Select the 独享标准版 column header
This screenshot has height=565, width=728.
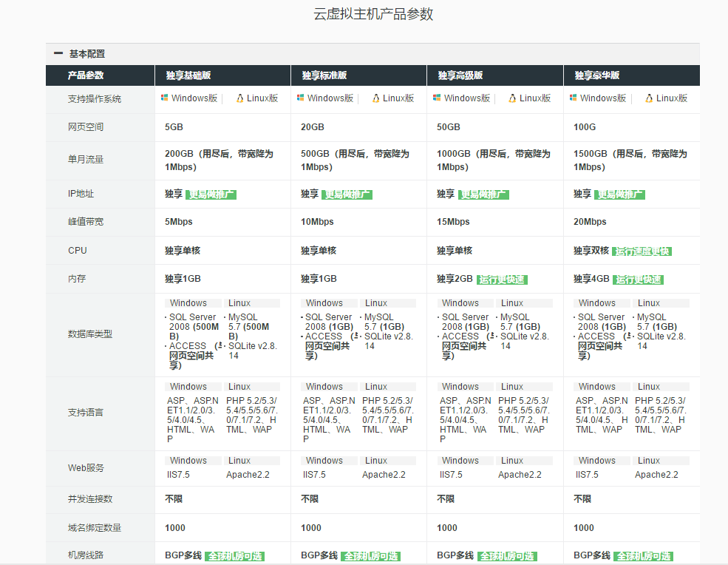[x=359, y=75]
